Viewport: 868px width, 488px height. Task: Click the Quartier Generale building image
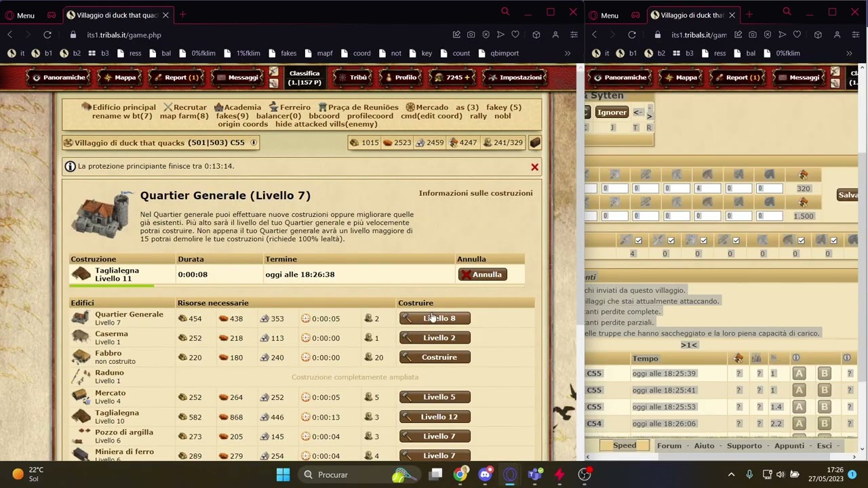tap(104, 214)
